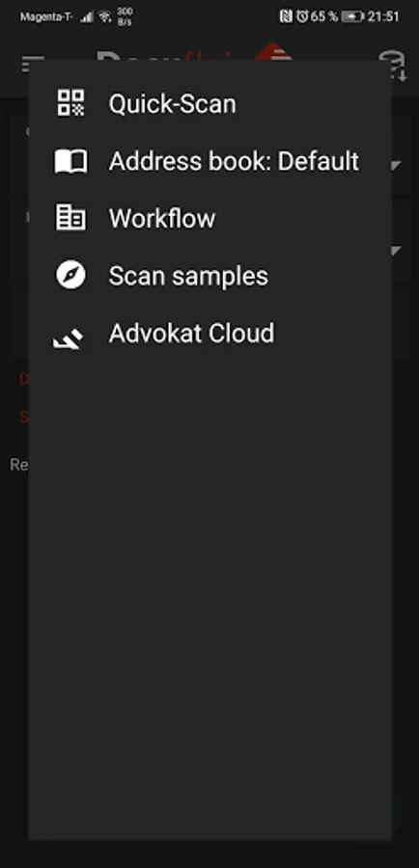This screenshot has height=868, width=419.
Task: Tap the Quick-Scan QR code icon
Action: coord(70,103)
